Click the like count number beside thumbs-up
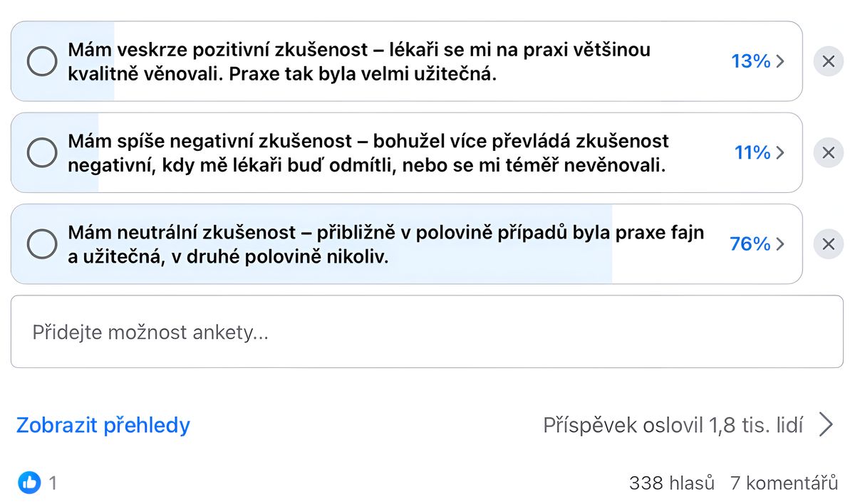The width and height of the screenshot is (855, 504). [53, 483]
